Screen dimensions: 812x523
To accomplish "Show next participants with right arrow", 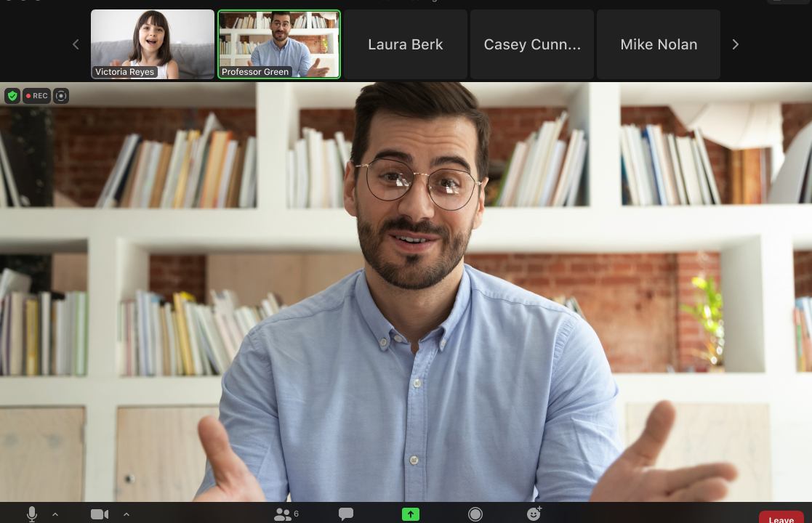I will click(736, 44).
